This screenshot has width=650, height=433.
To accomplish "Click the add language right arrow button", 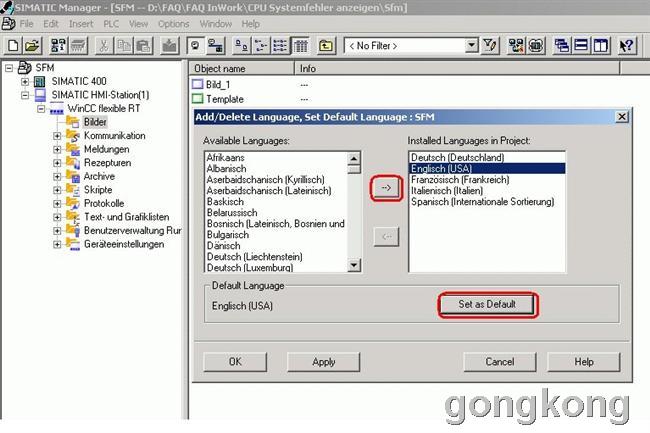I will point(386,188).
